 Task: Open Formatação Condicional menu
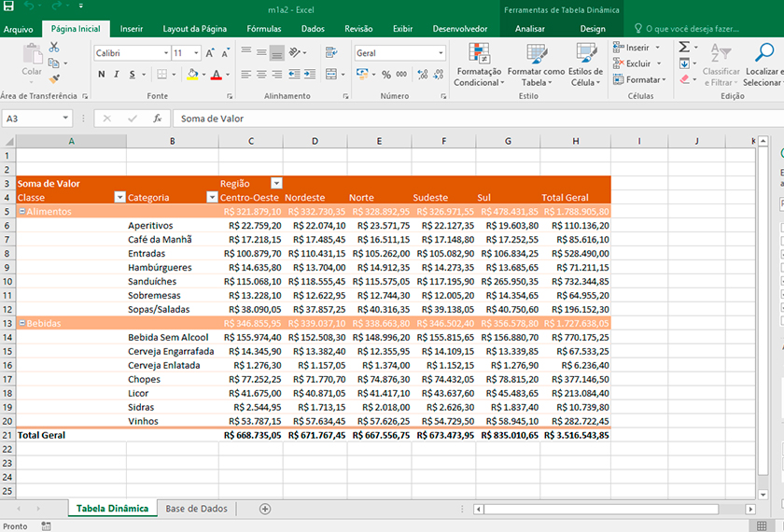pos(479,64)
